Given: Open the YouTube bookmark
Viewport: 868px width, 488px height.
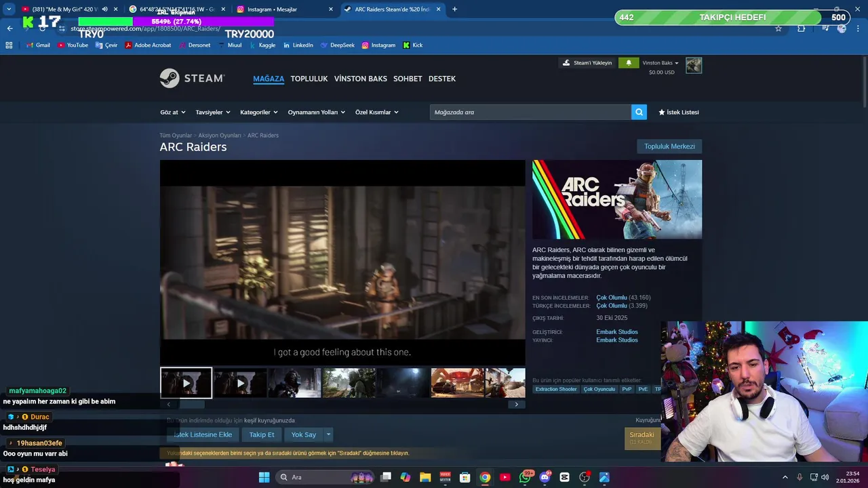Looking at the screenshot, I should coord(73,45).
